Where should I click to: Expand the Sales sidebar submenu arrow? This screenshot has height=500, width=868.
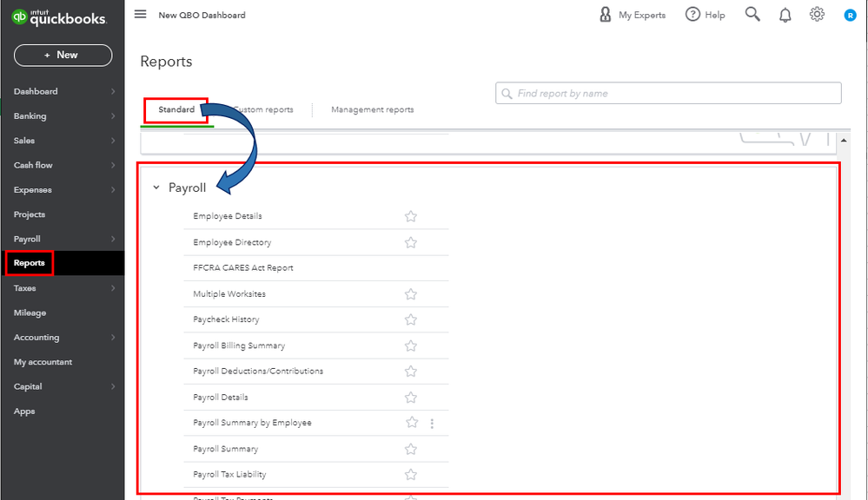click(x=113, y=141)
